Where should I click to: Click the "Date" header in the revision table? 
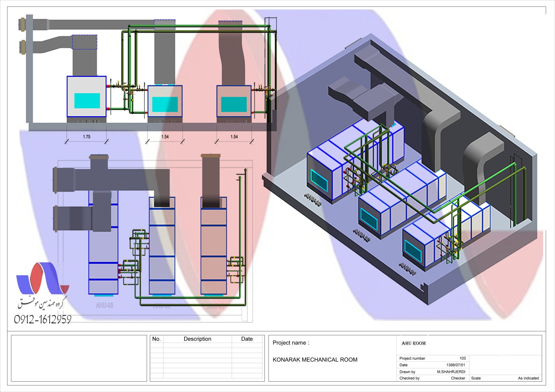click(x=247, y=339)
